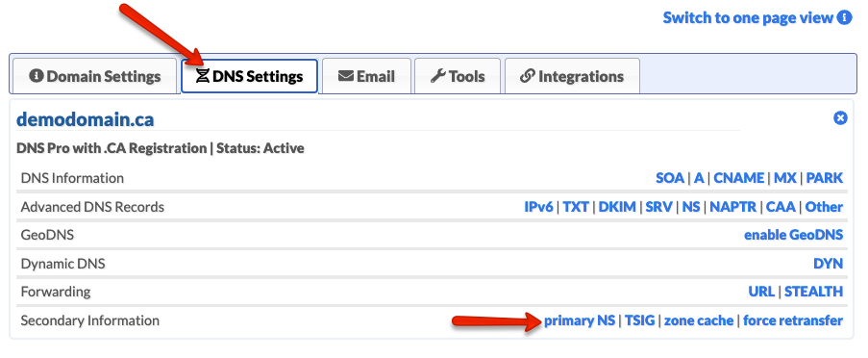Click the Forwarding row label
The height and width of the screenshot is (358, 868).
[x=56, y=291]
